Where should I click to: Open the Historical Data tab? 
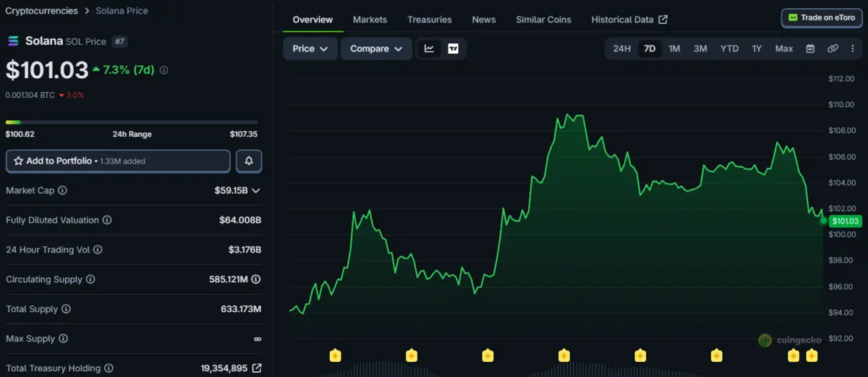click(629, 20)
